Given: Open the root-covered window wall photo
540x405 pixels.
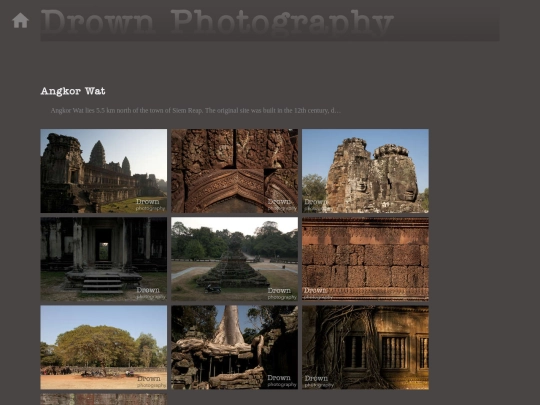Looking at the screenshot, I should [365, 347].
